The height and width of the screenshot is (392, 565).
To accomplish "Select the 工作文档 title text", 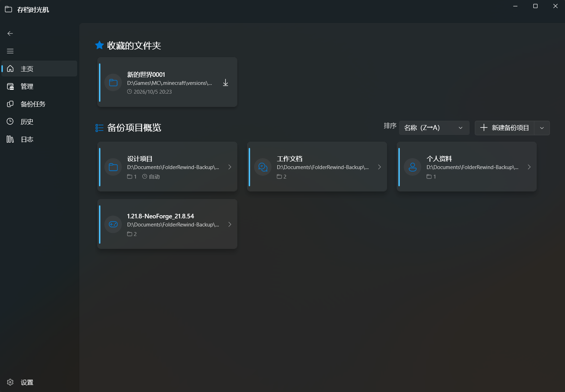I will [x=290, y=159].
